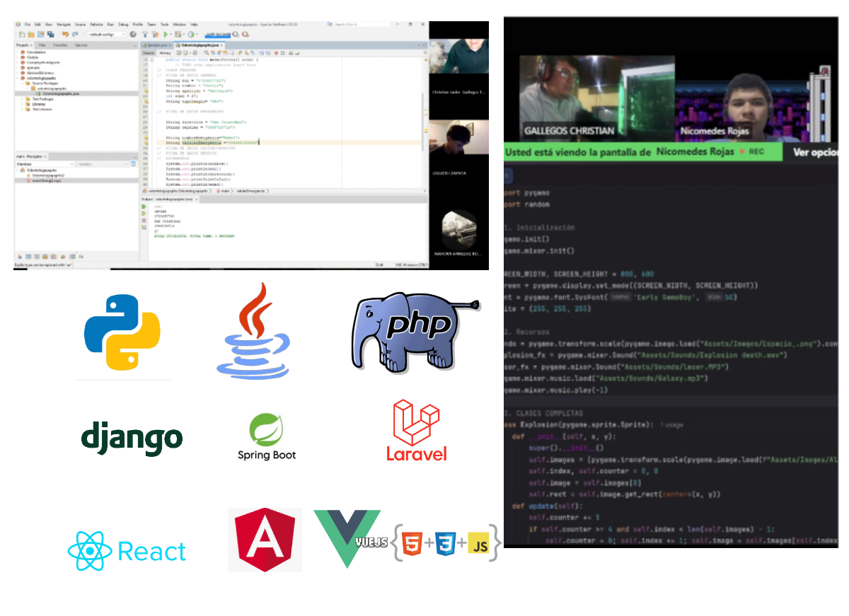Click the Undo arrow in NetBeans toolbar
This screenshot has width=849, height=616.
[x=65, y=34]
